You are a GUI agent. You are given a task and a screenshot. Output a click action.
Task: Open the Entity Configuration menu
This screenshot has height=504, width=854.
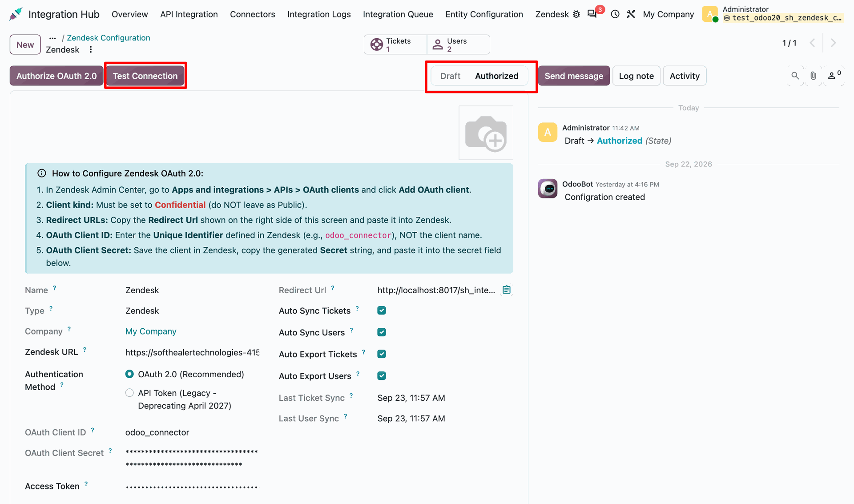pos(484,14)
